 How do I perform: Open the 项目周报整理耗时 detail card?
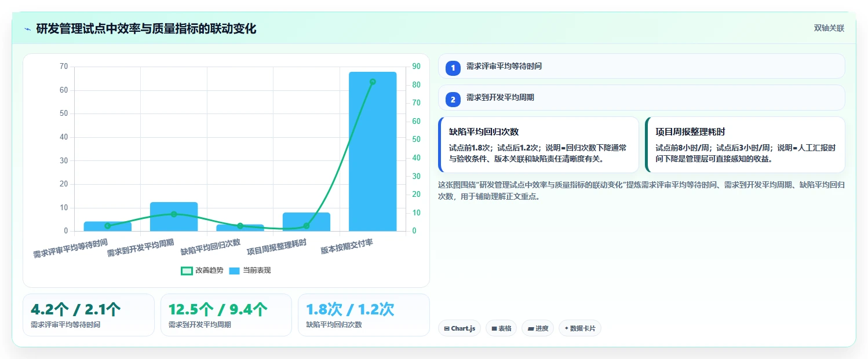click(745, 145)
